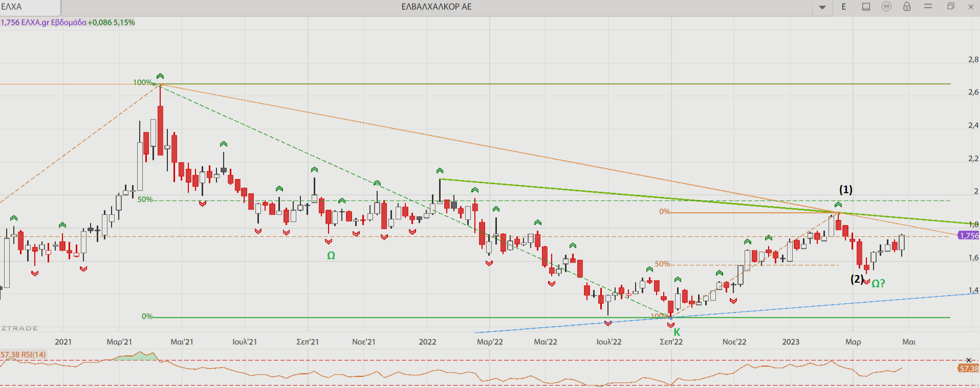Select the green Ω? annotation
This screenshot has height=388, width=980.
(878, 283)
